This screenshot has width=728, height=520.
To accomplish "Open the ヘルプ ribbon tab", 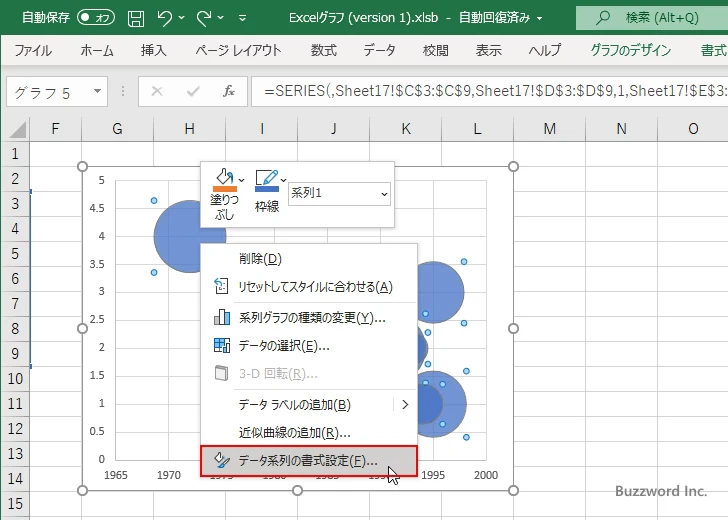I will [x=545, y=50].
